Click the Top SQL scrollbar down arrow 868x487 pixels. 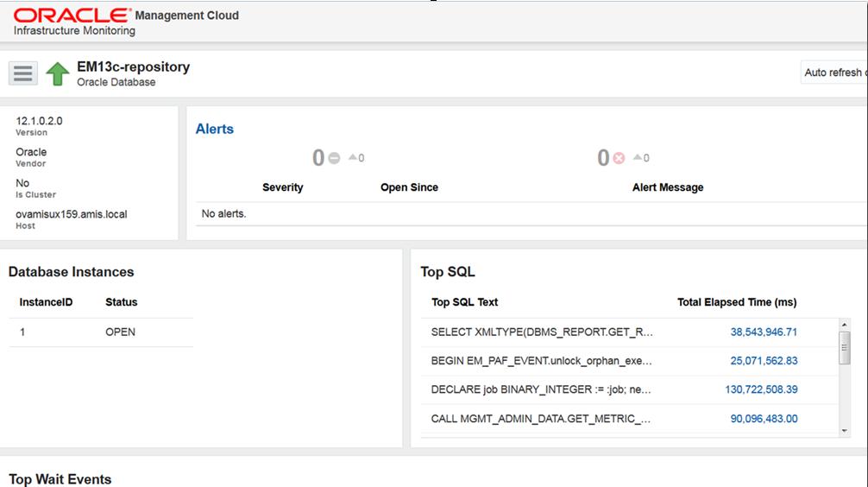tap(844, 431)
